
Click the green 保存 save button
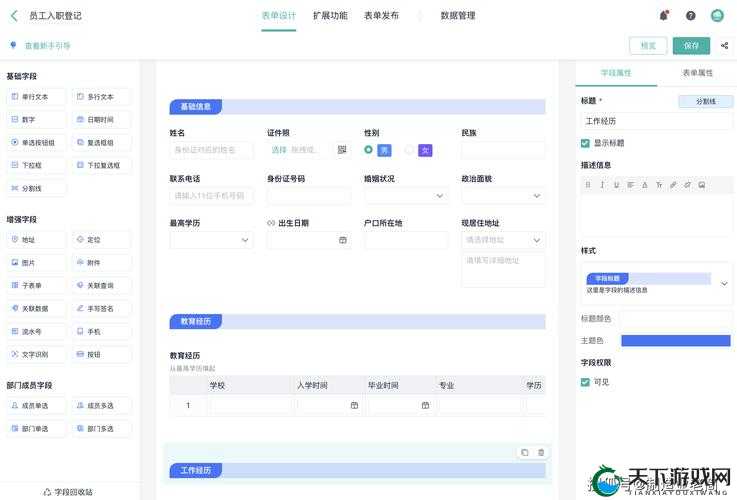pos(691,46)
